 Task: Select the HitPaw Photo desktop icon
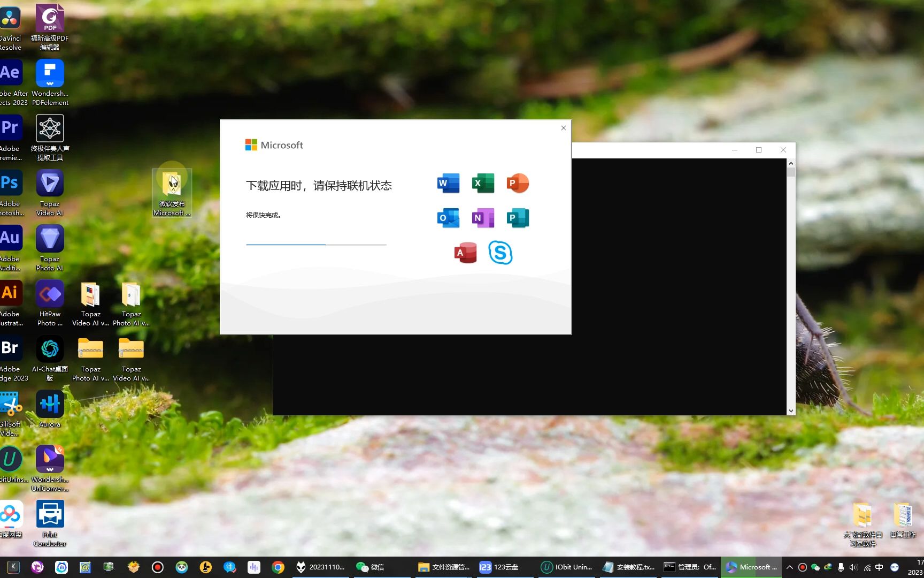[50, 303]
